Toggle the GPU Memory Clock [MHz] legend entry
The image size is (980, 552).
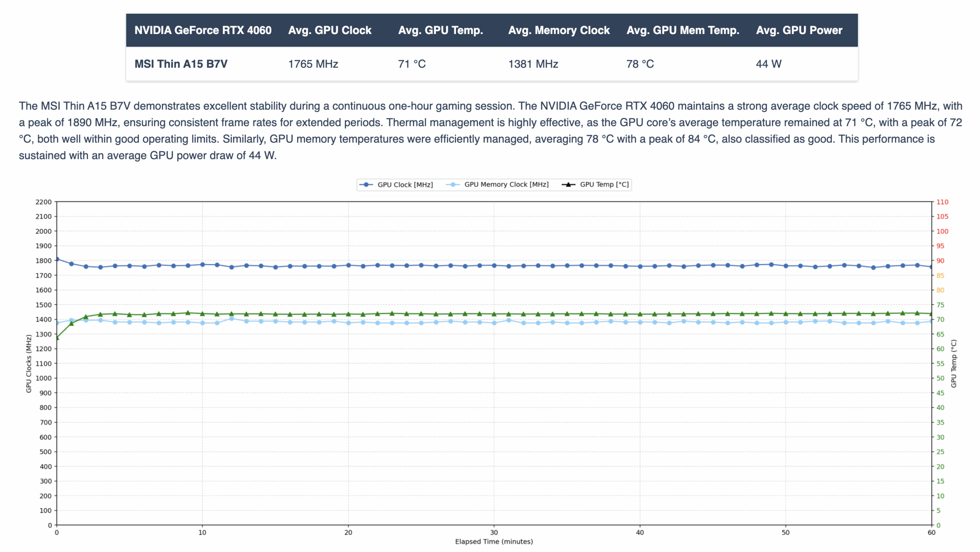pos(506,184)
